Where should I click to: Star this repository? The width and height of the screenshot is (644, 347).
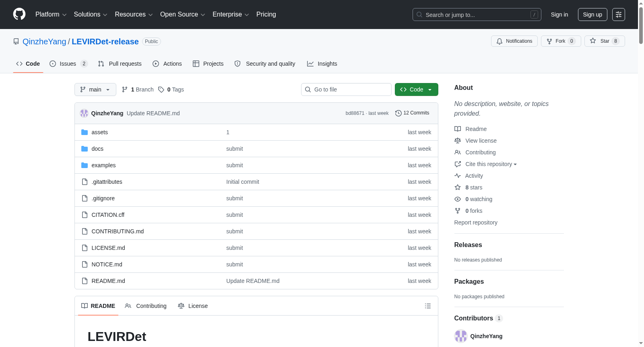(x=605, y=41)
